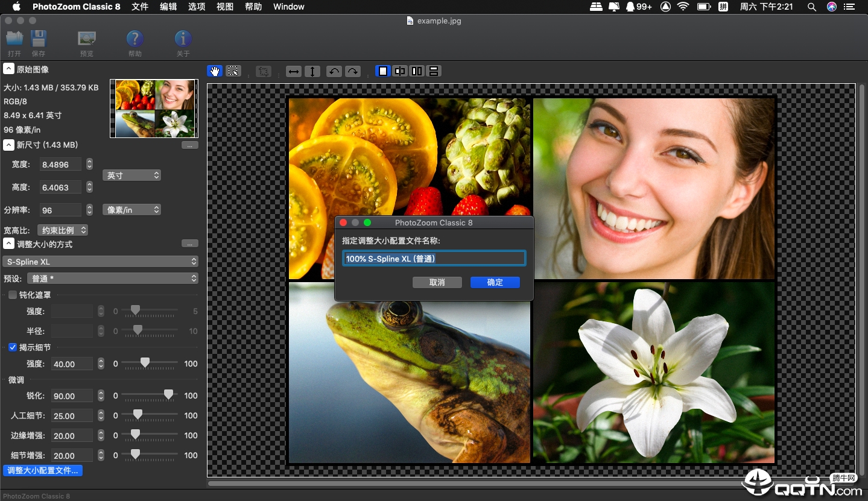Open the Window menu
The height and width of the screenshot is (501, 868).
pyautogui.click(x=289, y=7)
